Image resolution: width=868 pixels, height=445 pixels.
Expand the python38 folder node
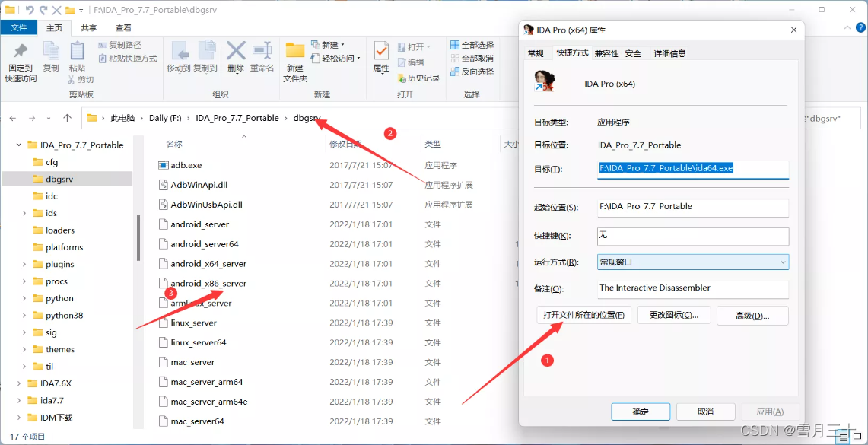[x=24, y=316]
